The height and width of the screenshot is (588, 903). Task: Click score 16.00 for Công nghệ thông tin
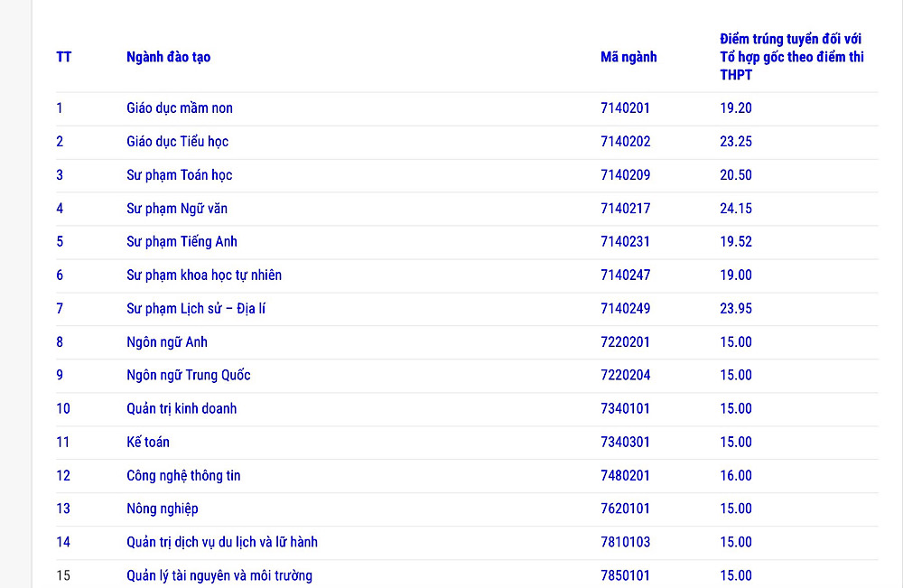tap(735, 476)
